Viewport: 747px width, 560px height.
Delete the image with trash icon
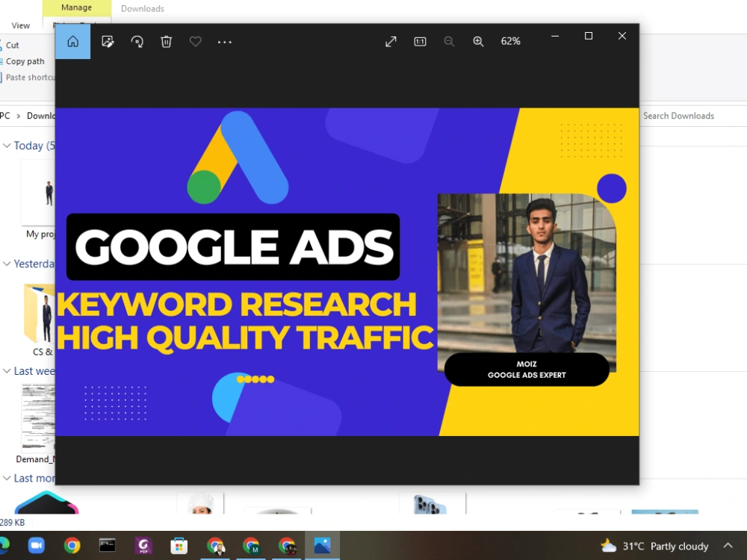[167, 41]
